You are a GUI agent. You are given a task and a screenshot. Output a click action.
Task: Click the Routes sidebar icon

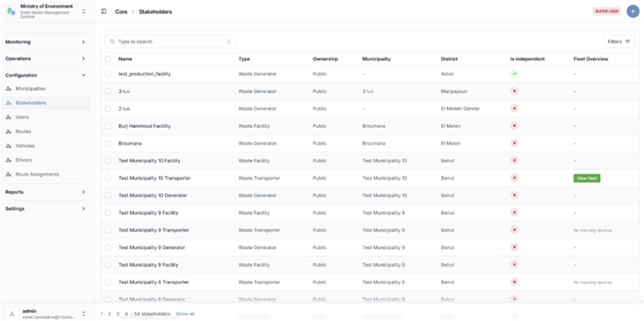click(x=8, y=131)
